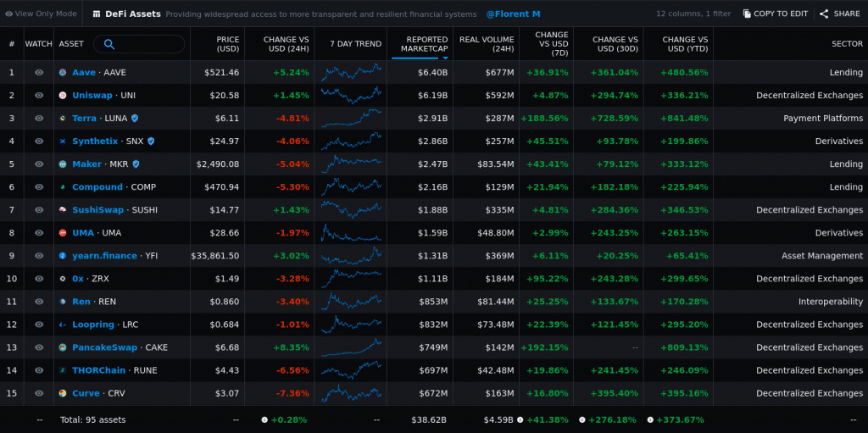Sort by Change vs USD (YTD) header
868x433 pixels.
684,44
